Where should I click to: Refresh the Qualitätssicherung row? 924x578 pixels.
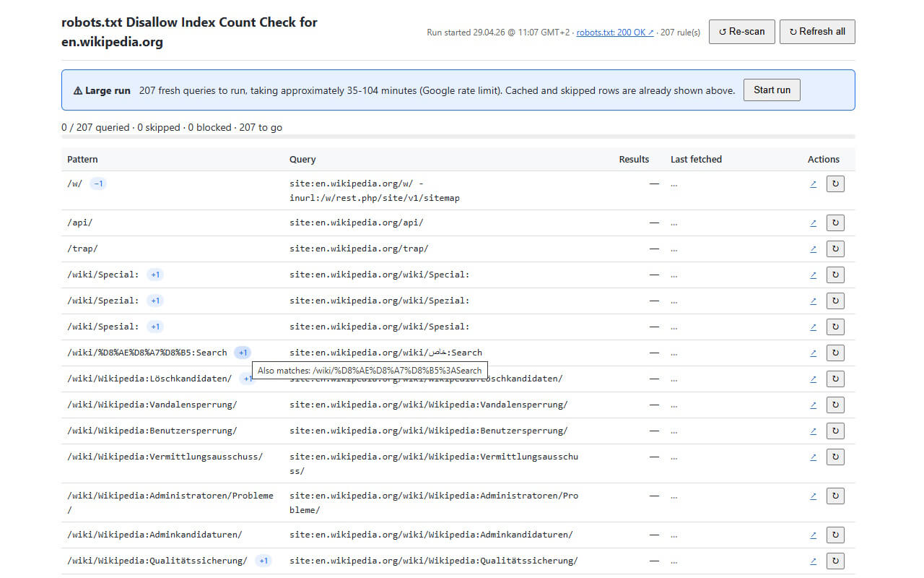[835, 561]
